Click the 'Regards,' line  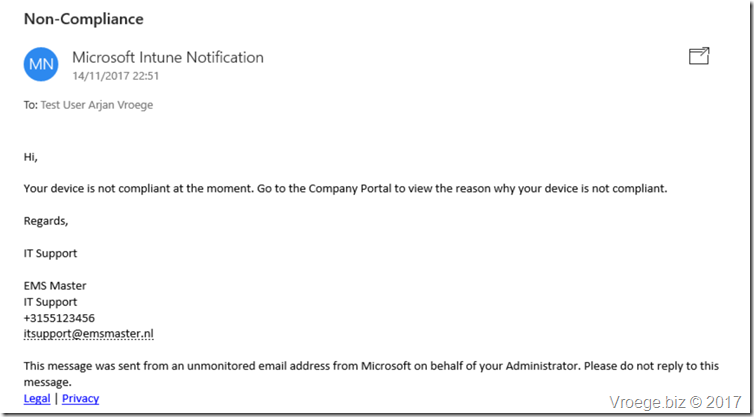tap(46, 221)
